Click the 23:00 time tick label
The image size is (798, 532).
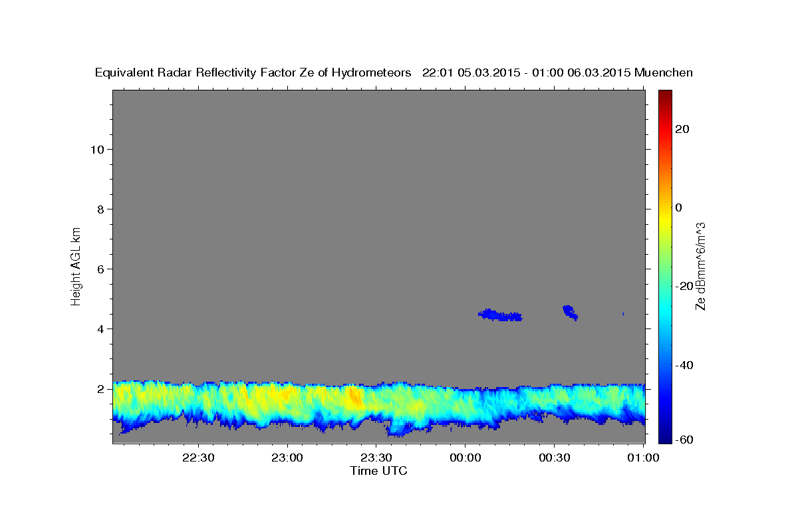[287, 458]
